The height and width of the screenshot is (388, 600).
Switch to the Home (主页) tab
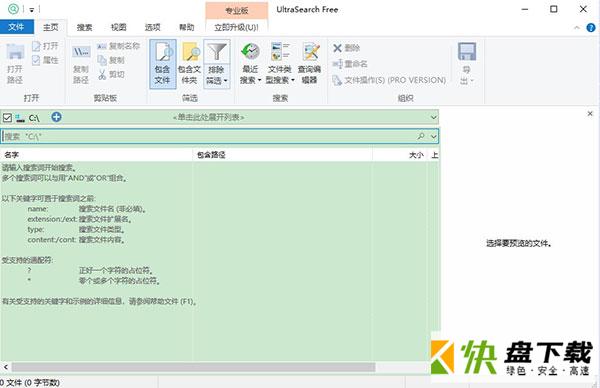pyautogui.click(x=51, y=27)
